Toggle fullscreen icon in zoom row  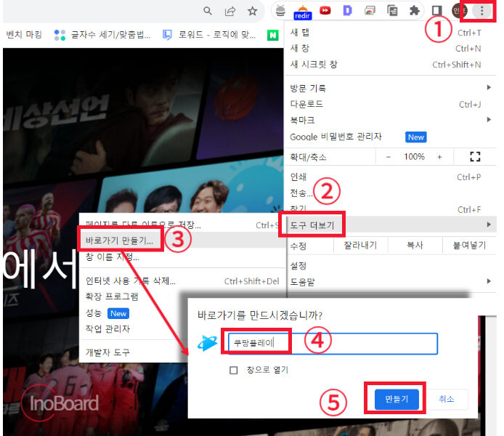pos(475,157)
